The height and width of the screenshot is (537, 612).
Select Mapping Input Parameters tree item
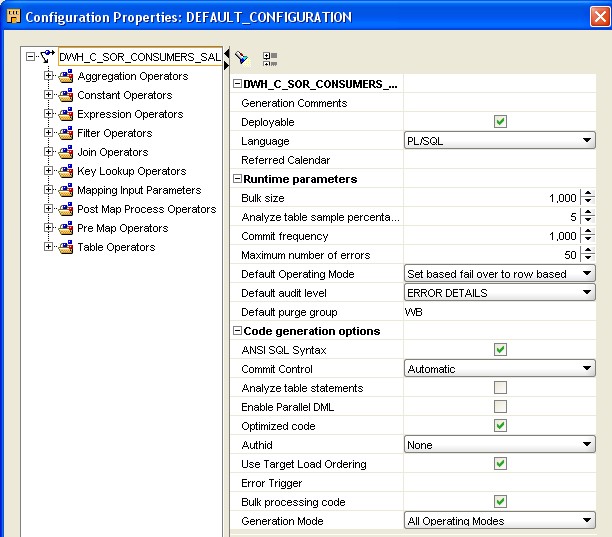pyautogui.click(x=139, y=190)
